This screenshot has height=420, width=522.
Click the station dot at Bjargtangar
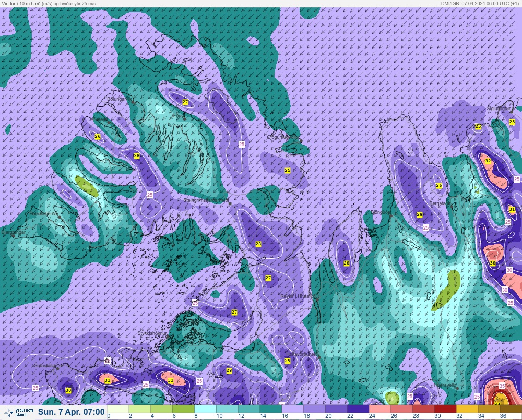tap(14, 235)
